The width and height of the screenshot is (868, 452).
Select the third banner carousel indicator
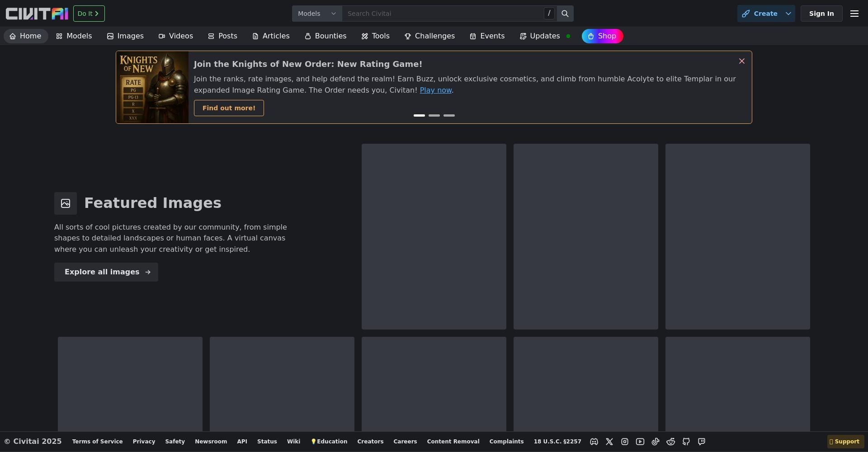(449, 116)
